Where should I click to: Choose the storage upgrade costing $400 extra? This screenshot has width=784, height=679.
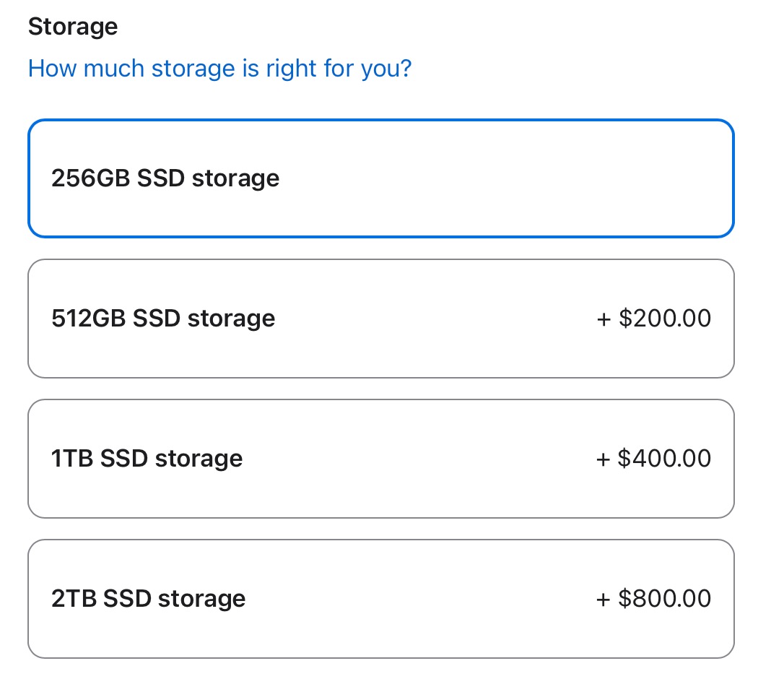tap(380, 459)
